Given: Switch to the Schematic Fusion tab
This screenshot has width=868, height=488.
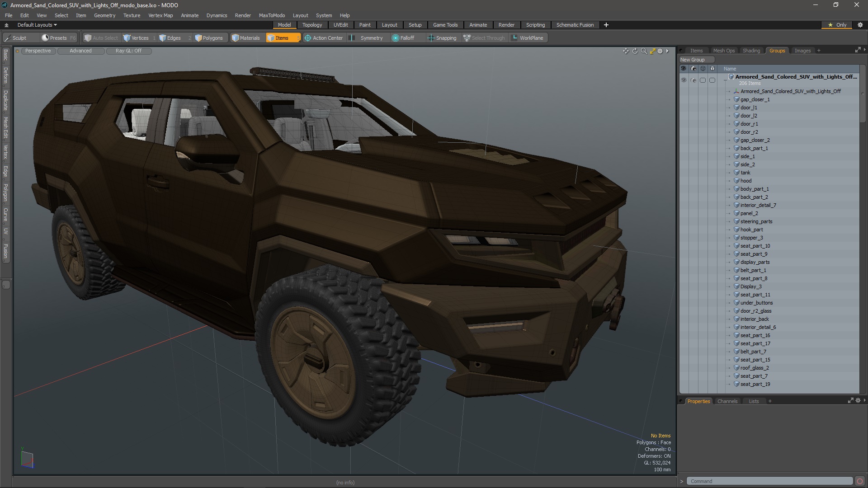Looking at the screenshot, I should [575, 25].
